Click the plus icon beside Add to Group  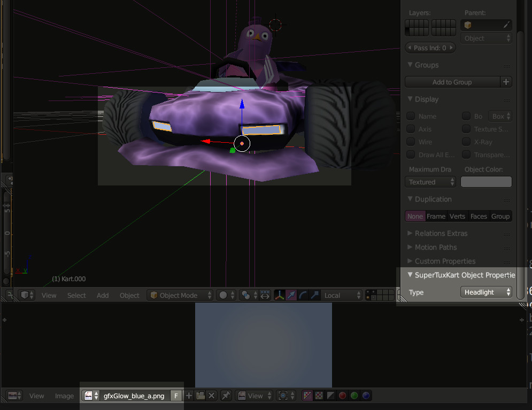pyautogui.click(x=506, y=82)
